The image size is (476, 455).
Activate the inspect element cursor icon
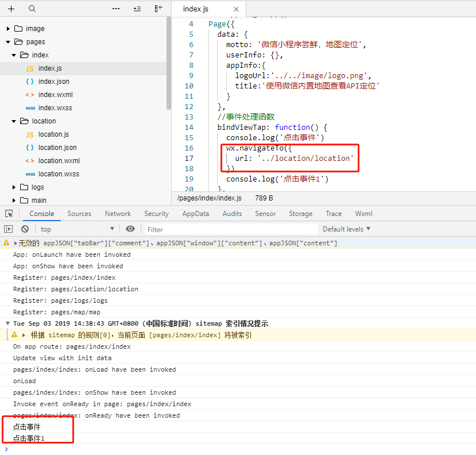pyautogui.click(x=9, y=214)
